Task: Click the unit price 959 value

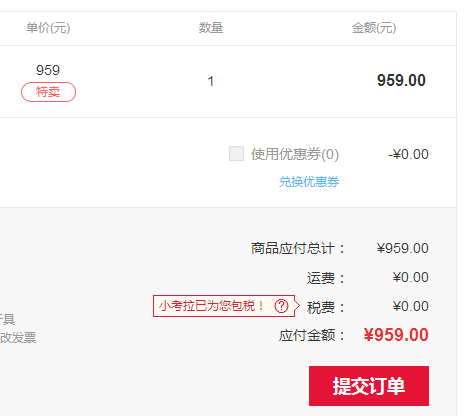Action: point(48,70)
